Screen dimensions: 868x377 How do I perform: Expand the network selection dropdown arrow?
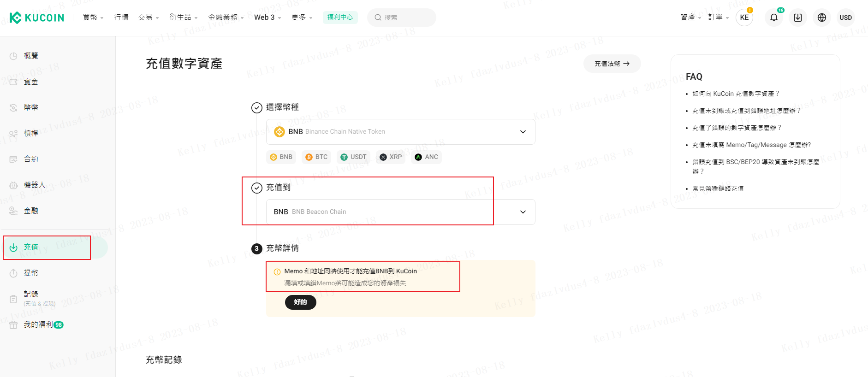[x=523, y=212]
